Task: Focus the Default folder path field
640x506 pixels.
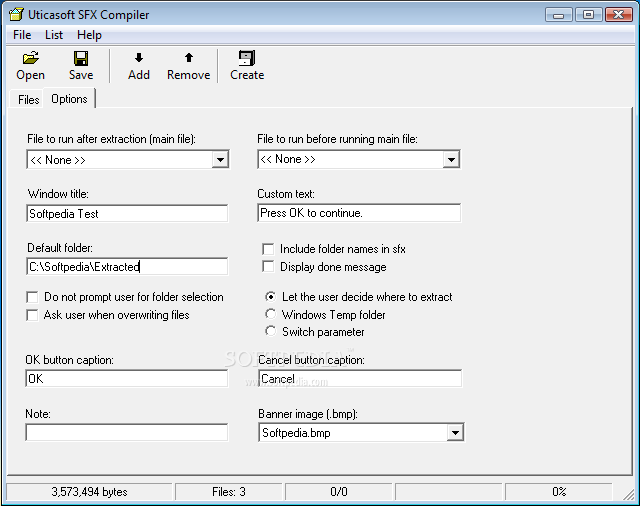Action: [127, 266]
